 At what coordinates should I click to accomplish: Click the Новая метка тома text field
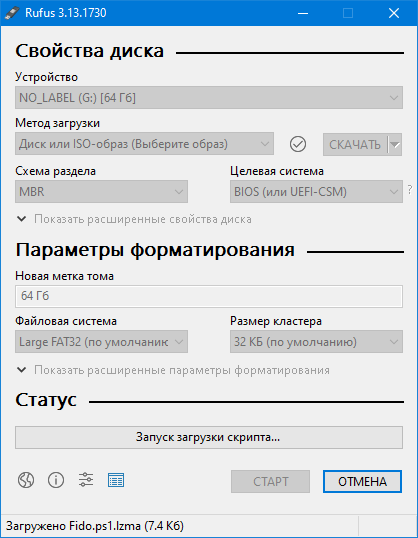209,296
